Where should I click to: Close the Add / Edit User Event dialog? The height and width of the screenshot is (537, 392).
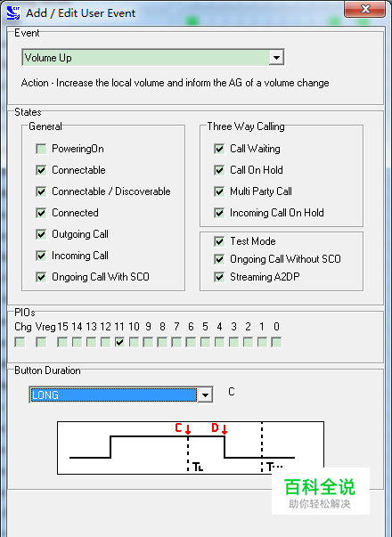pos(365,9)
